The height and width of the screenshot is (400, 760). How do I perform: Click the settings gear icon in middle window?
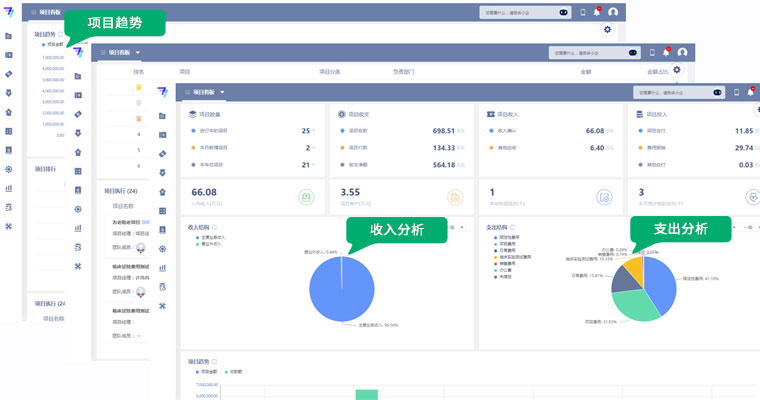[x=677, y=70]
